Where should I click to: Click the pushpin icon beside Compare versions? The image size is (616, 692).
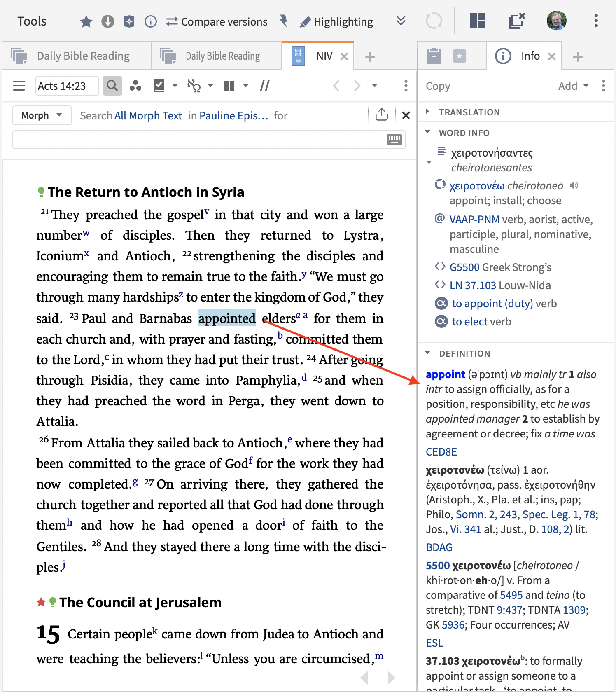[283, 21]
